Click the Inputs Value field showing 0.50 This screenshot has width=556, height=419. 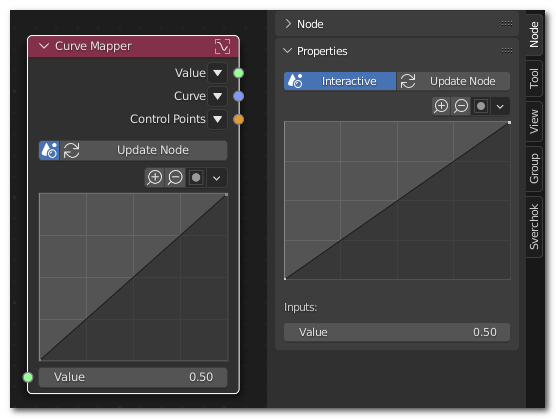[x=397, y=332]
